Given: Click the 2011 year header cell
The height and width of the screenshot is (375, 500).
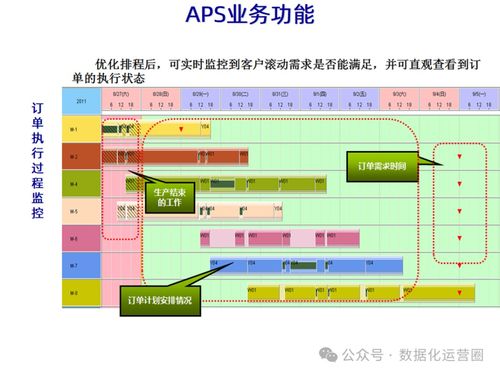Looking at the screenshot, I should tap(81, 101).
